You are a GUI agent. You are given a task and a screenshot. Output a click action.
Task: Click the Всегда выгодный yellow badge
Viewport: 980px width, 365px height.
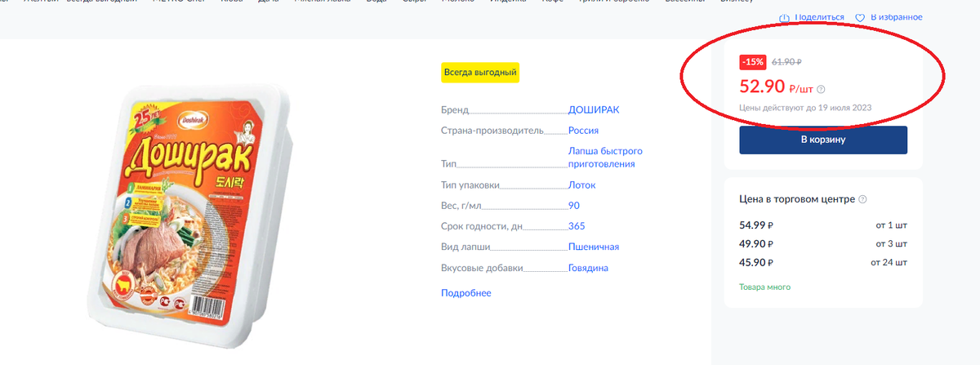(x=480, y=73)
